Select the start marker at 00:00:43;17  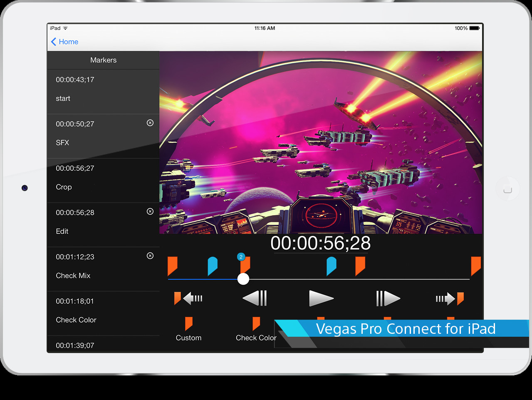point(103,89)
